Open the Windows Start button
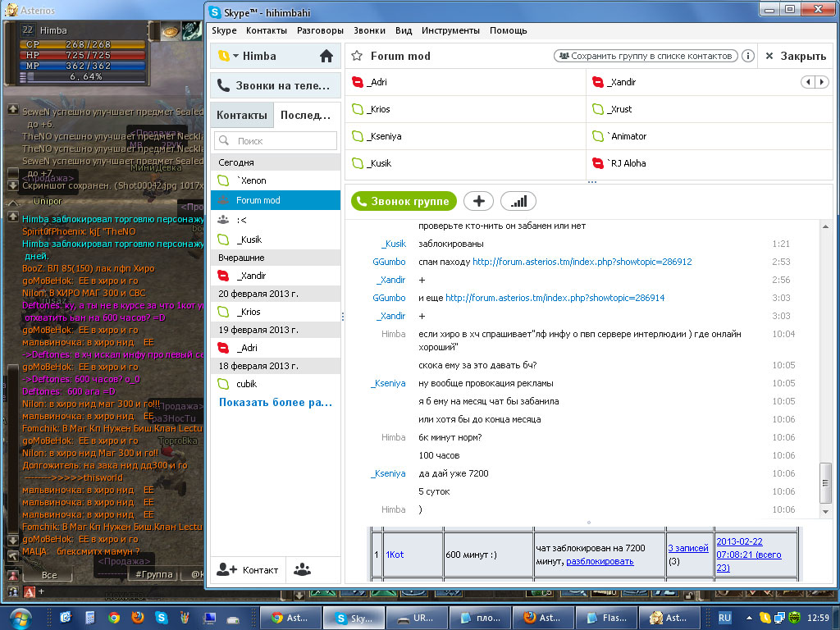This screenshot has width=840, height=630. pos(20,619)
